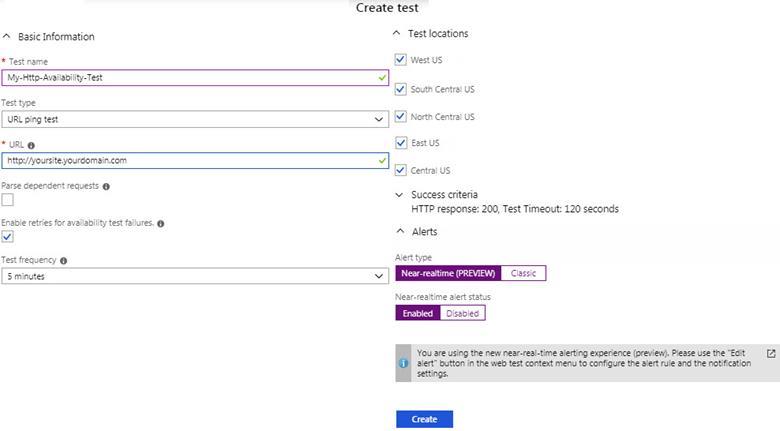The height and width of the screenshot is (431, 780).
Task: Deselect South Central US location
Action: coord(401,89)
